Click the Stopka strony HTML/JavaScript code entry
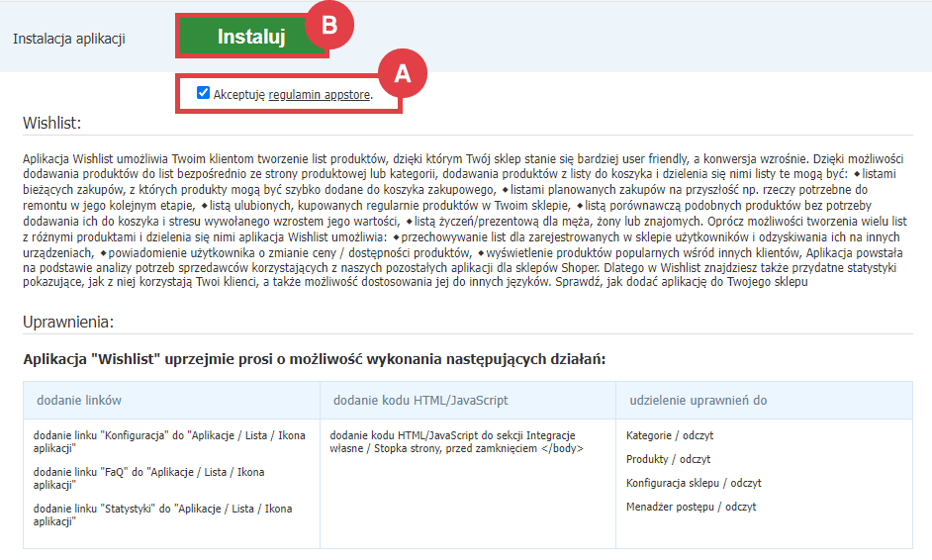This screenshot has width=932, height=560. [456, 441]
